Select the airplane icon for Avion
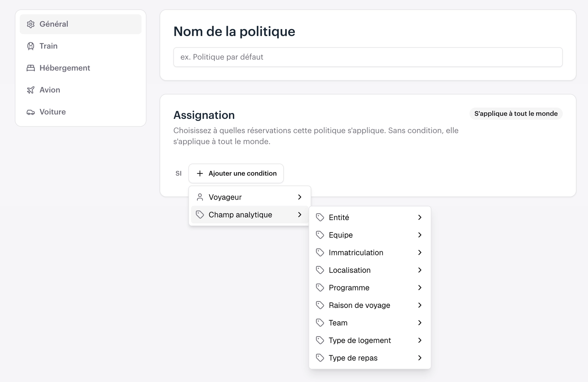The width and height of the screenshot is (588, 382). pos(31,90)
